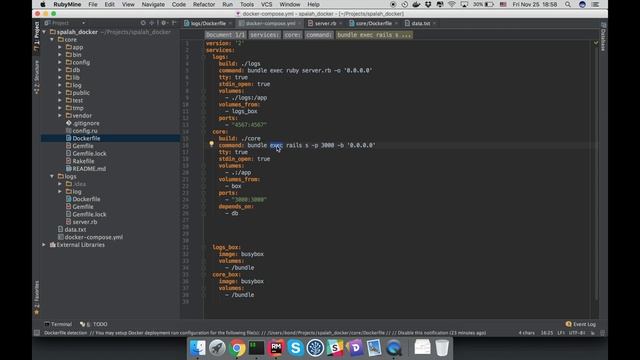Open SourceTree icon in the dock

click(x=315, y=348)
